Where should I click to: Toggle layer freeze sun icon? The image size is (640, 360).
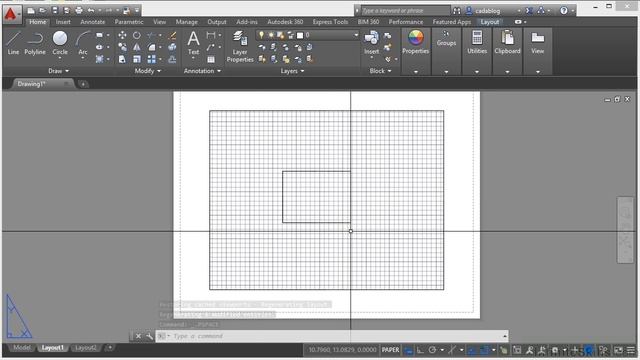[x=271, y=36]
